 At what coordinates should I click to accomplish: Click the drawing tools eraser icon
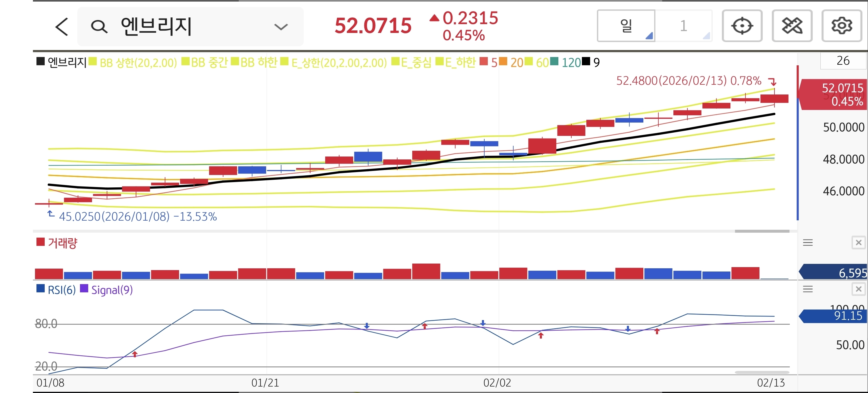click(792, 26)
